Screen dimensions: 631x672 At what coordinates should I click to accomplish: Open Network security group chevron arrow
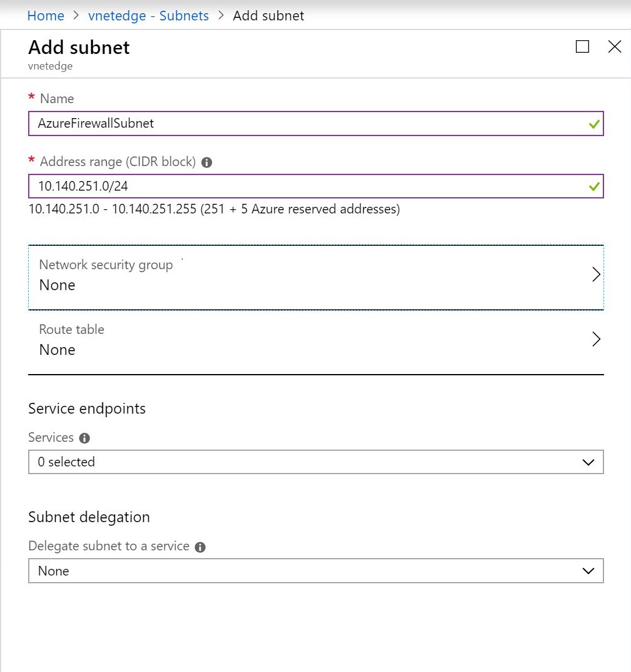click(596, 275)
